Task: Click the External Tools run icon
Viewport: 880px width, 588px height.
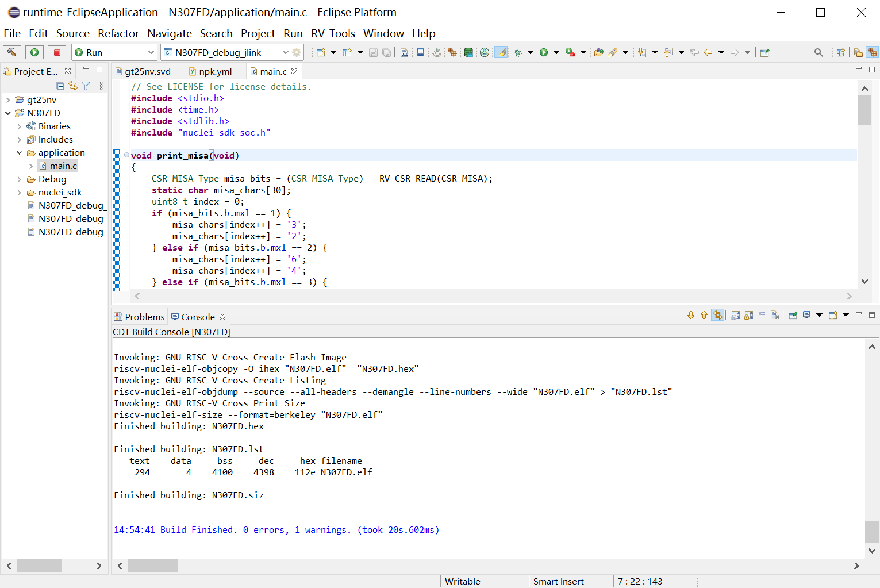Action: [x=570, y=52]
